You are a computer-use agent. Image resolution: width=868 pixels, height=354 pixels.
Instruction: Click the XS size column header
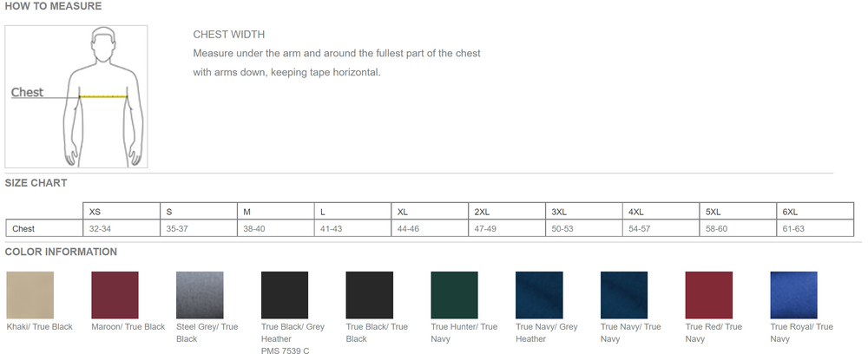(95, 212)
